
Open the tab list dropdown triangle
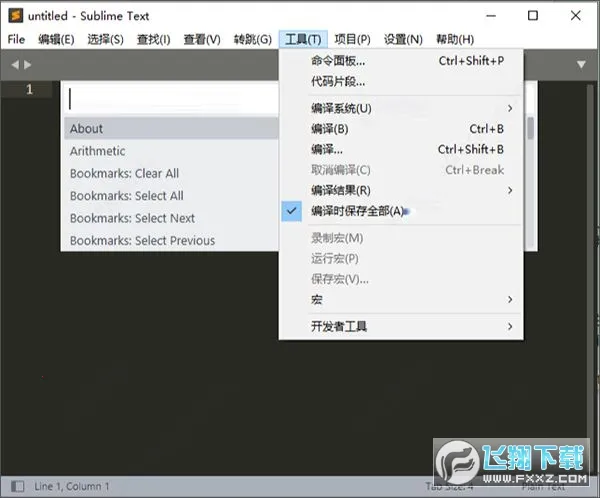(581, 65)
